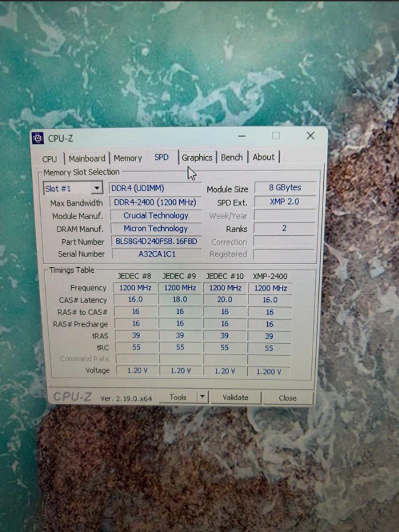Close the CPU-Z window with the X
The image size is (399, 532).
point(310,135)
